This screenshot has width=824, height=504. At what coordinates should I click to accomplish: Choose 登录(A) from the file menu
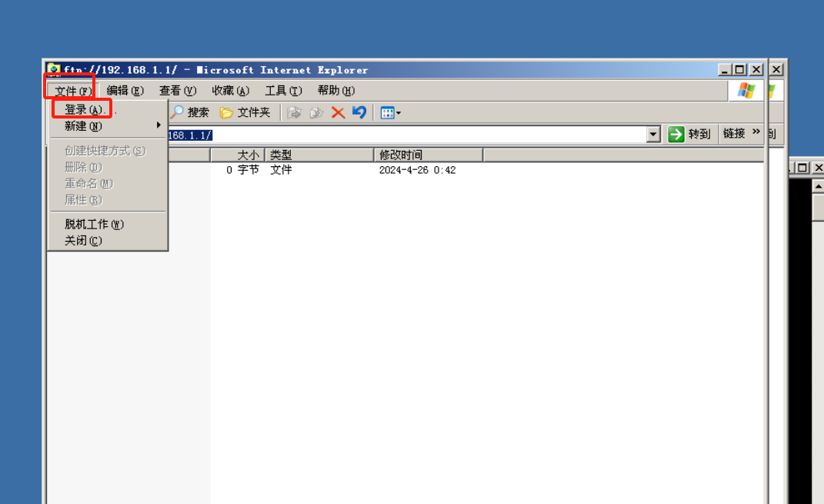pyautogui.click(x=108, y=110)
